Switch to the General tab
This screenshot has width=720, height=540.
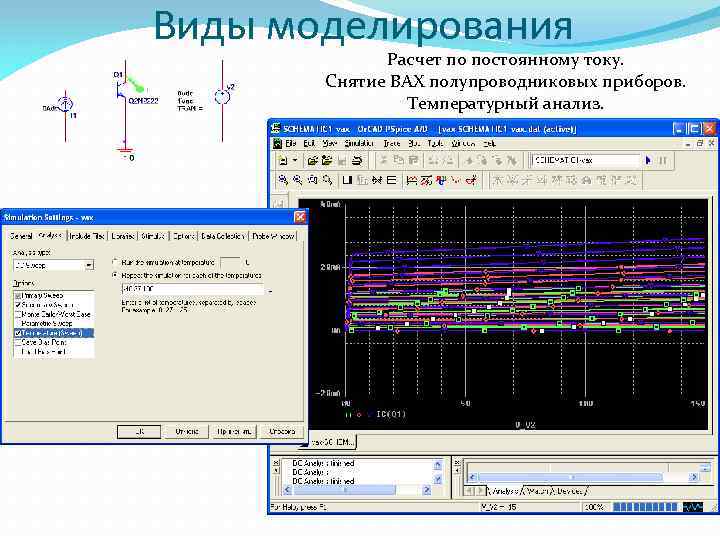point(22,236)
